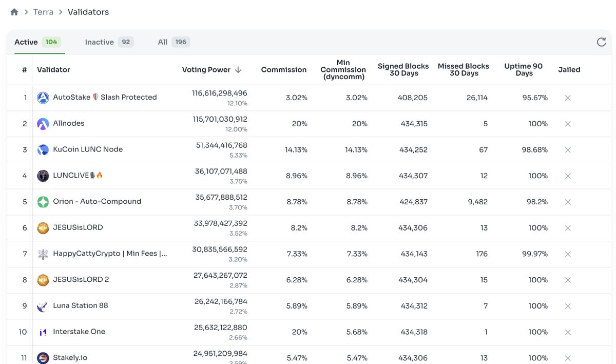Click the Orion Auto-Compound logo

click(x=43, y=201)
